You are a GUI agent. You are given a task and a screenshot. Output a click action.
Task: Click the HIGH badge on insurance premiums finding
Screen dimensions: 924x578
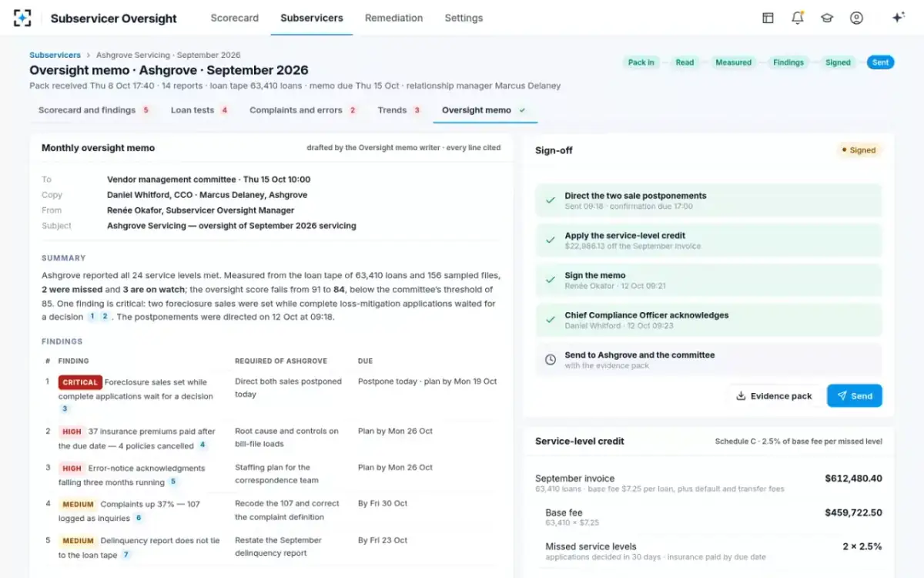pyautogui.click(x=72, y=432)
